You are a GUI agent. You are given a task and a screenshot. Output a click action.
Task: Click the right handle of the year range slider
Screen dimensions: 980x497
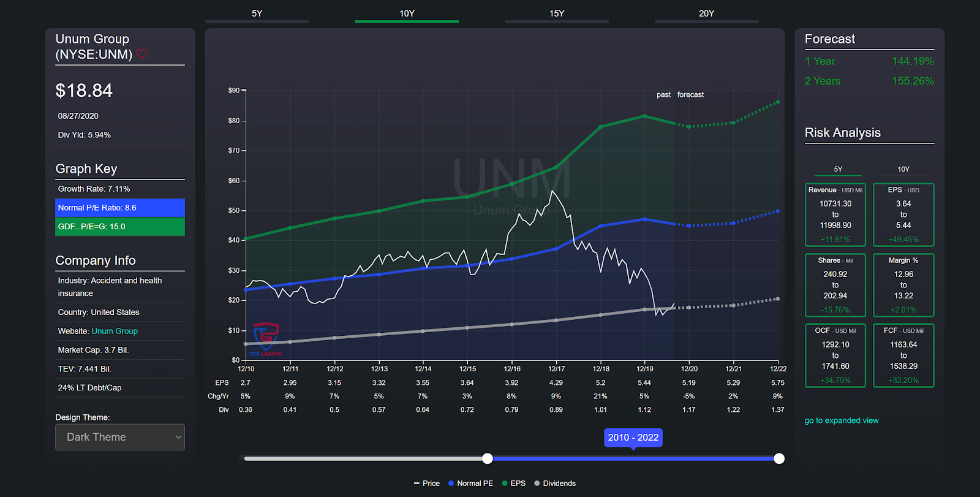[779, 458]
